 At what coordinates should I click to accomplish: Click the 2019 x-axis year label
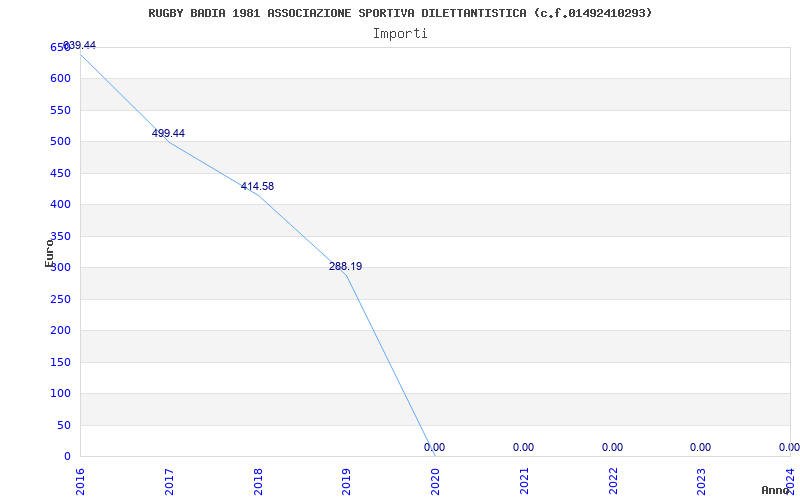pos(346,481)
